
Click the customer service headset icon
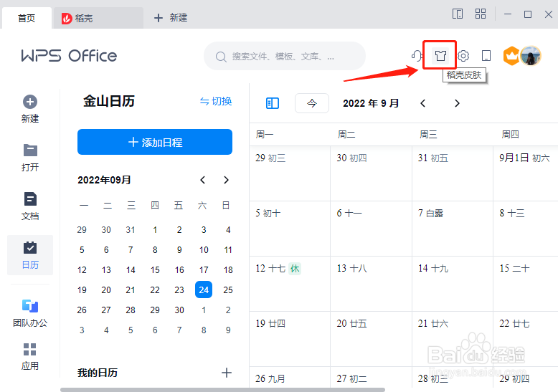pyautogui.click(x=417, y=56)
